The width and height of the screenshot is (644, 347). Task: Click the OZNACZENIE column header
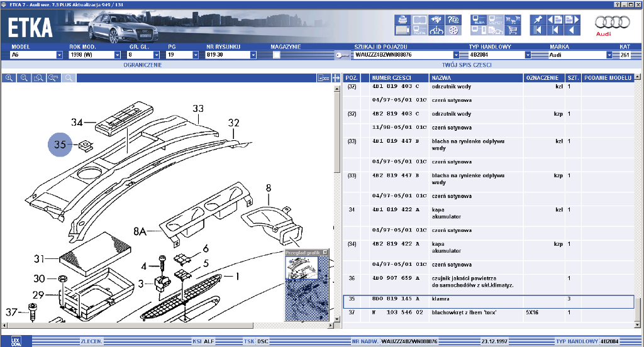(x=544, y=78)
